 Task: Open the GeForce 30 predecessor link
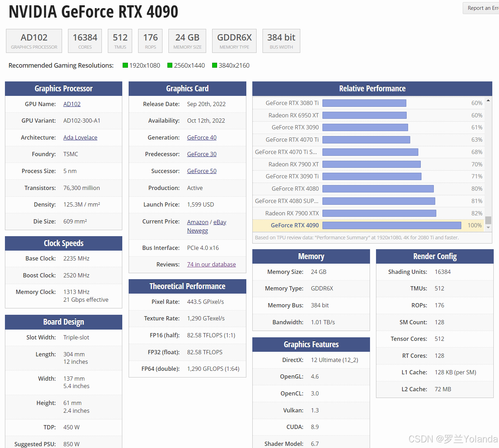[202, 154]
